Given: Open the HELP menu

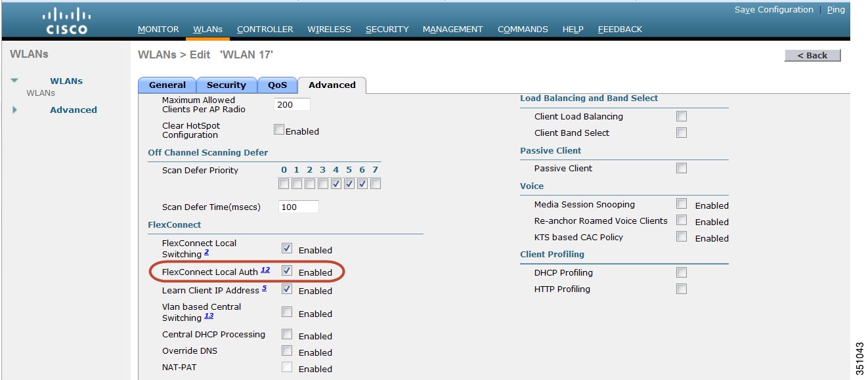Looking at the screenshot, I should (x=573, y=30).
